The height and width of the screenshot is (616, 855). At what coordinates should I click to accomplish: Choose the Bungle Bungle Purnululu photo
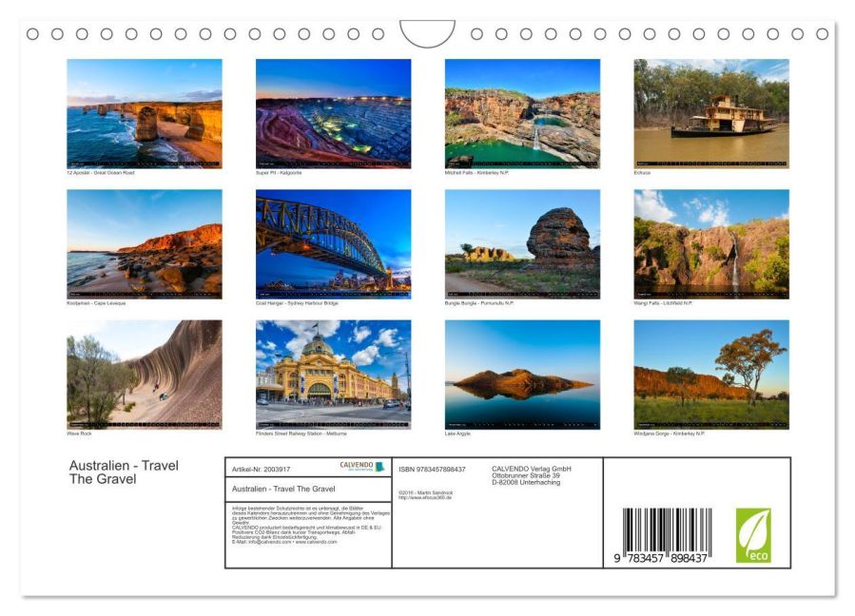[x=522, y=243]
